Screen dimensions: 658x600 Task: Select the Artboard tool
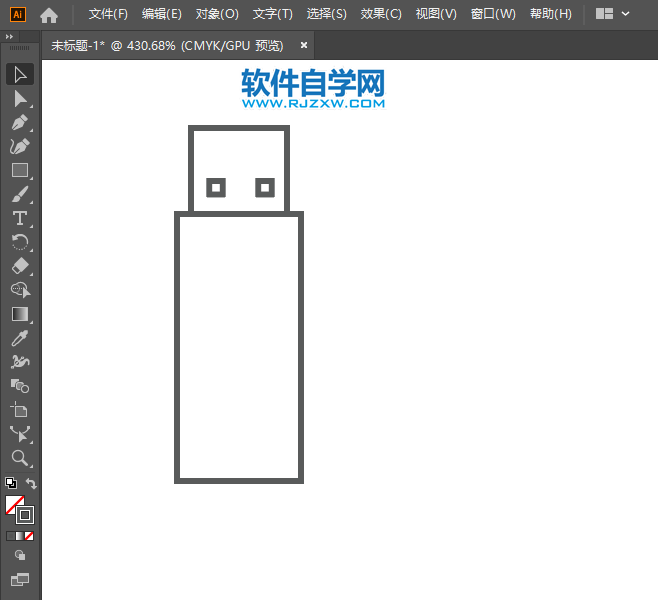pyautogui.click(x=20, y=410)
